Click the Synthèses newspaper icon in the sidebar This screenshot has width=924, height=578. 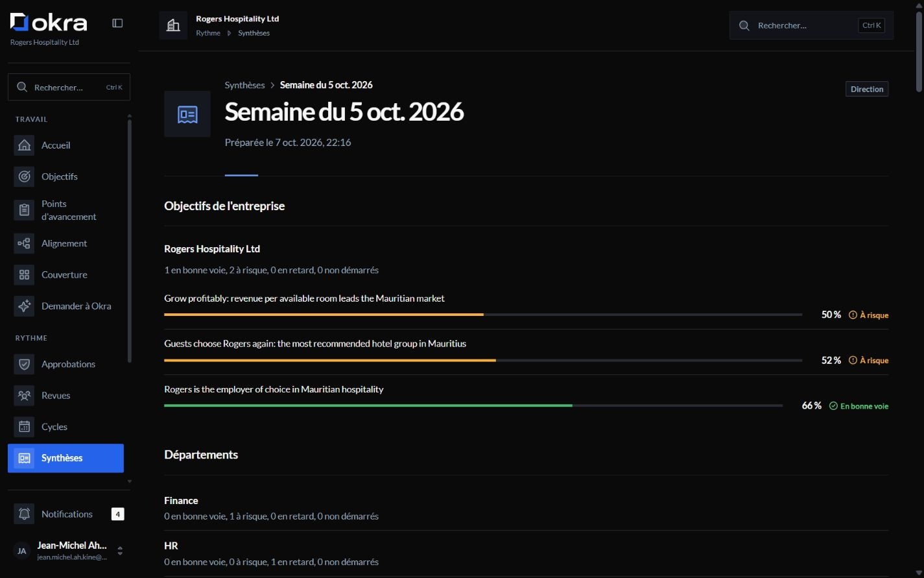pyautogui.click(x=24, y=458)
